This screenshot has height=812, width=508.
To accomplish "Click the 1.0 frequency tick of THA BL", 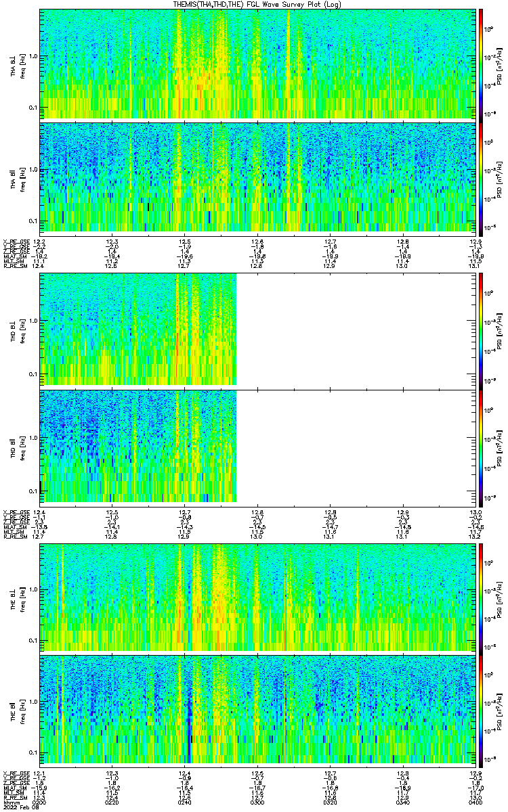I will [x=34, y=56].
